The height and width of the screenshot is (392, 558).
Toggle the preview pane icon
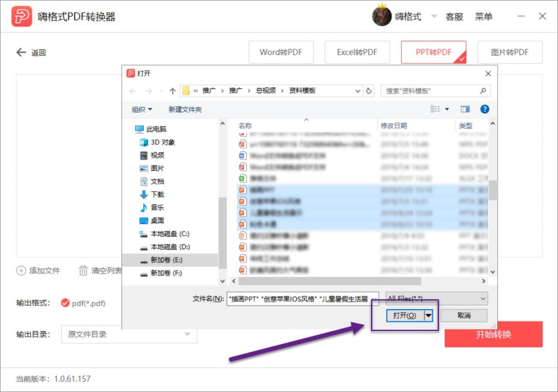(x=465, y=109)
